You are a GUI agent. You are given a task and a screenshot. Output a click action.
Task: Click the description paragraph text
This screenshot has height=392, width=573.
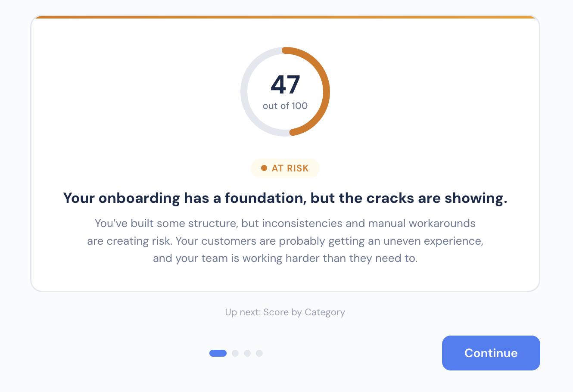coord(285,241)
